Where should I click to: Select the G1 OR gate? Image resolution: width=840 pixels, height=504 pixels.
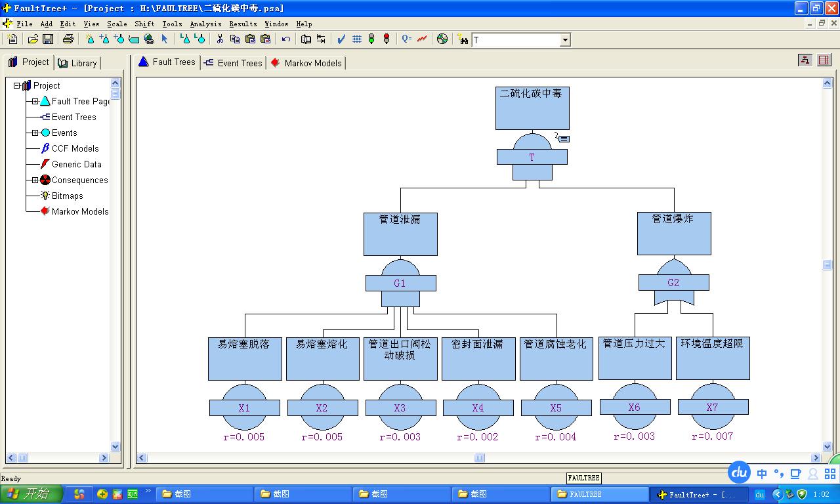400,283
